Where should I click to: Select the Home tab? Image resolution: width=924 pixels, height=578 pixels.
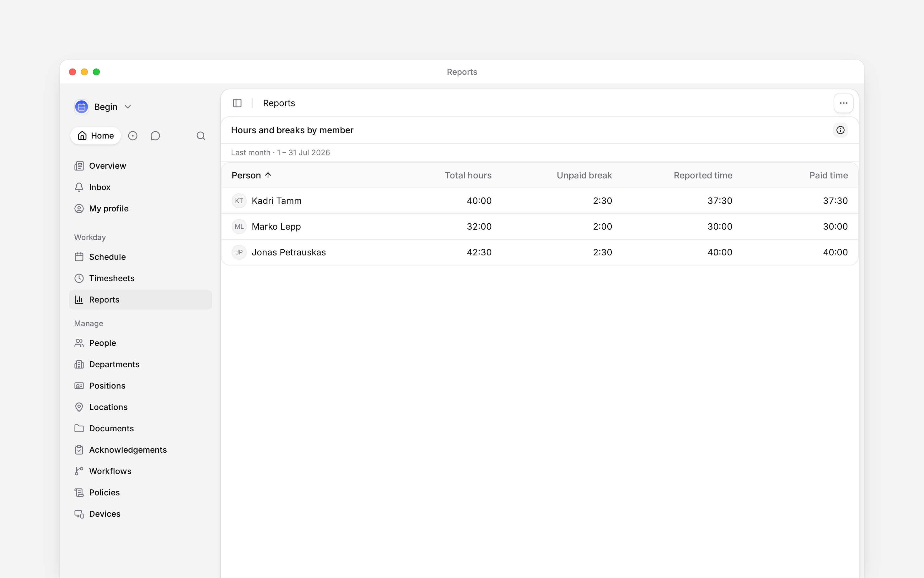[95, 136]
